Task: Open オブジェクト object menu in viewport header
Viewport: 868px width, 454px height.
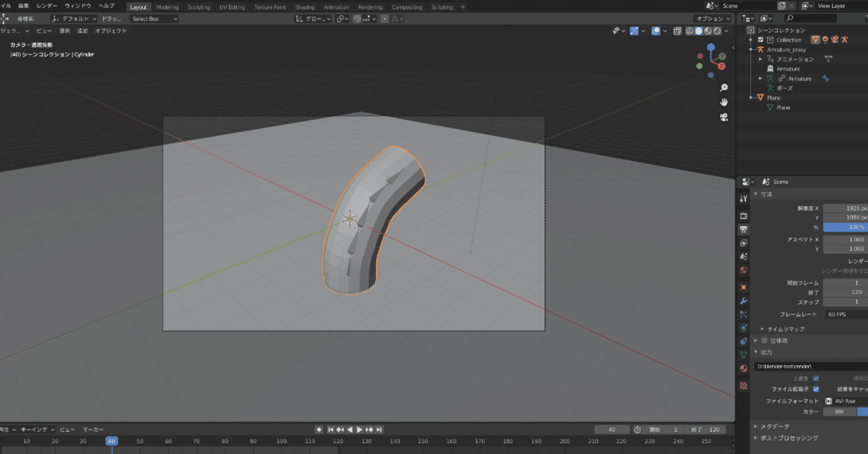Action: pyautogui.click(x=111, y=30)
